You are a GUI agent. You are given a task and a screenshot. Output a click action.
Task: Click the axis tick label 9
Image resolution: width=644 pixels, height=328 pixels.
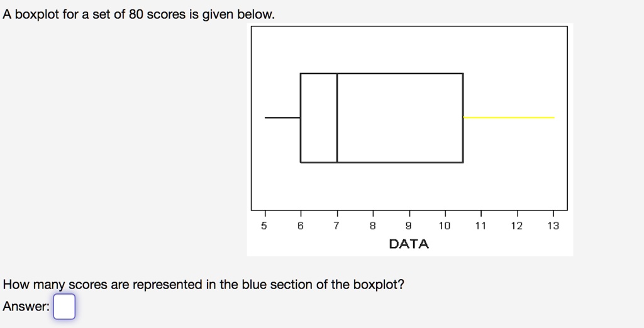pyautogui.click(x=409, y=226)
